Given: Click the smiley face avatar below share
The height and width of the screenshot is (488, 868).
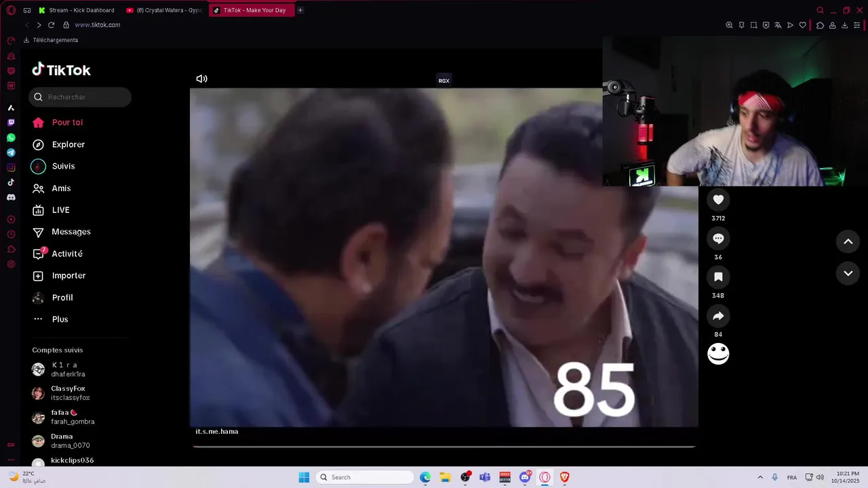Looking at the screenshot, I should pos(718,354).
